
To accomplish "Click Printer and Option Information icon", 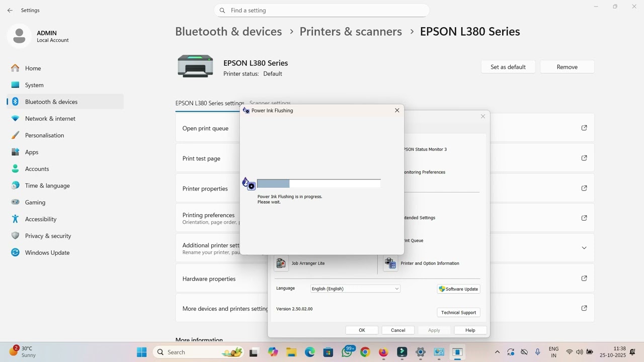I will (x=390, y=263).
